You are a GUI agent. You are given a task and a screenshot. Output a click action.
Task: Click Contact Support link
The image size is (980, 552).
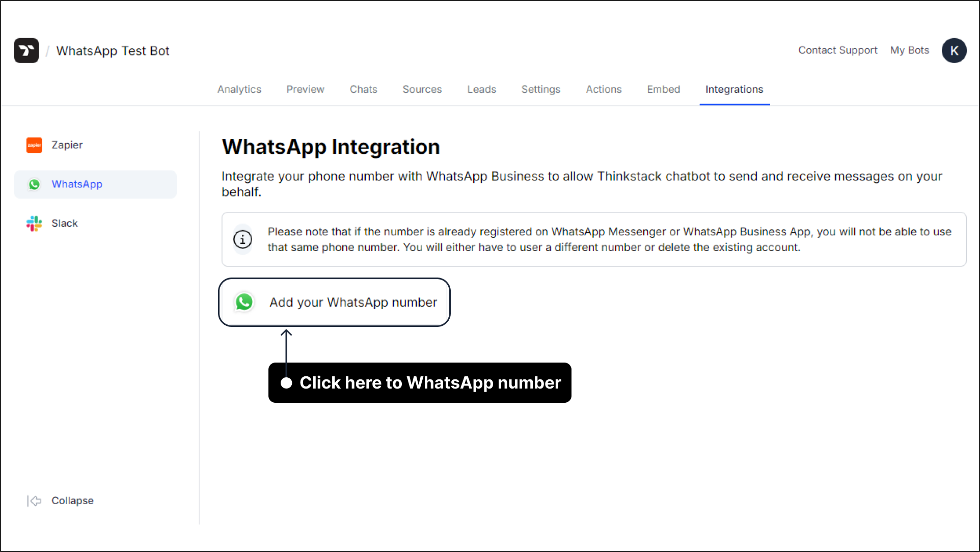click(x=837, y=50)
